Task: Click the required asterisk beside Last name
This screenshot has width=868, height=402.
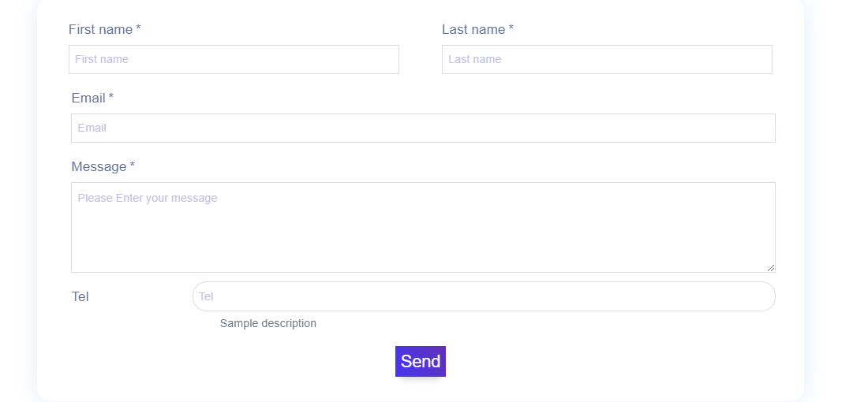Action: [x=511, y=29]
